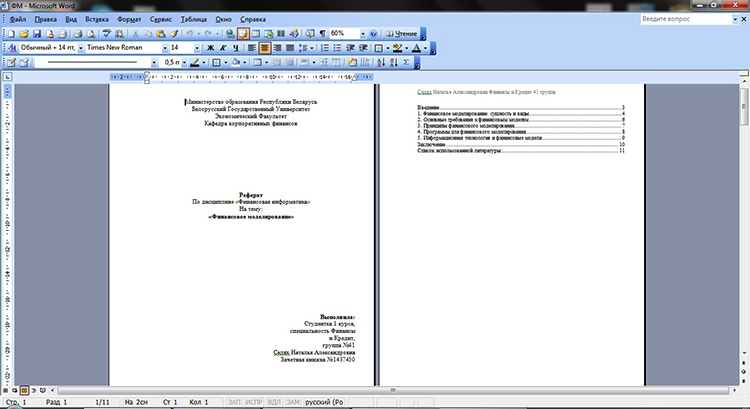Viewport: 750px width, 409px height.
Task: Click the tab selector at ruler corner
Action: coord(7,77)
